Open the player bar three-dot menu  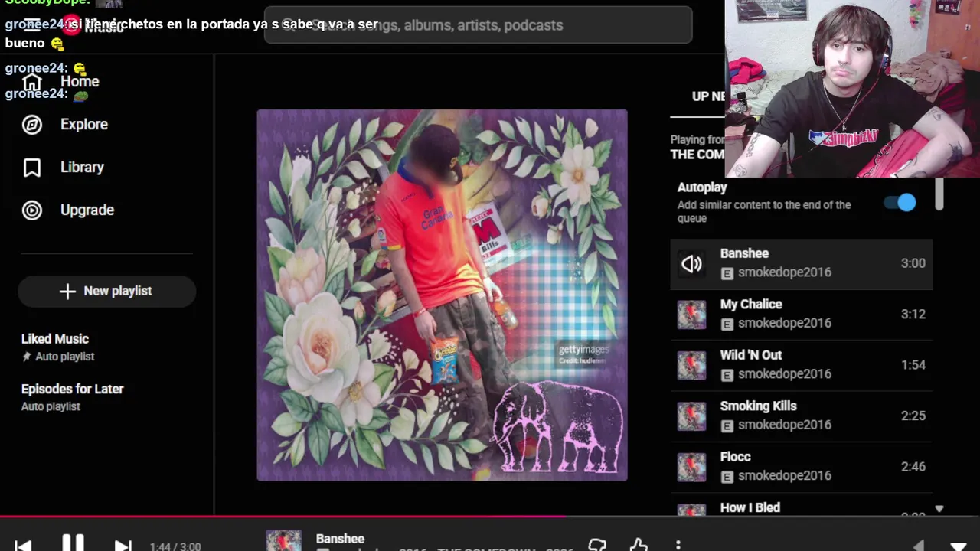pyautogui.click(x=678, y=545)
